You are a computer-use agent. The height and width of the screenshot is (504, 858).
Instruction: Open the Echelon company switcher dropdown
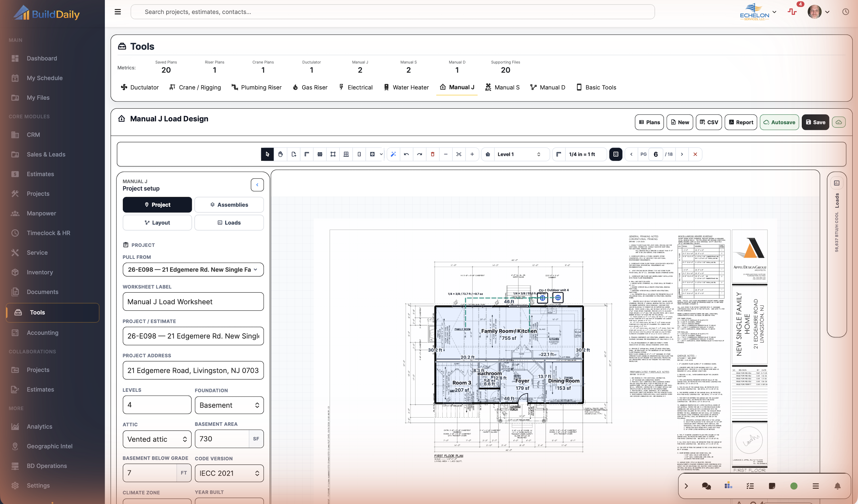[758, 12]
